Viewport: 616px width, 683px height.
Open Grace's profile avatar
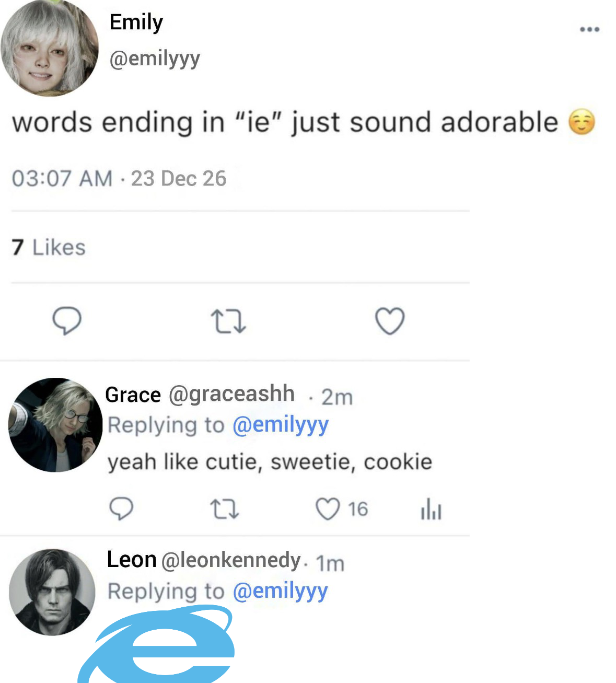point(55,424)
